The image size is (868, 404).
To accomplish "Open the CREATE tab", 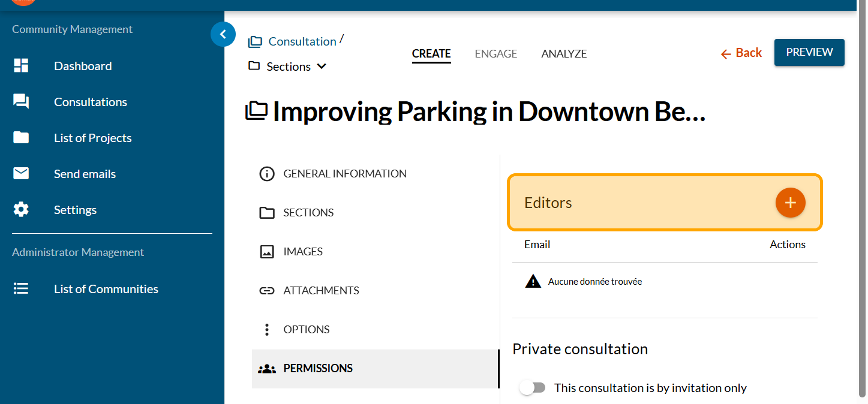I will (x=431, y=54).
